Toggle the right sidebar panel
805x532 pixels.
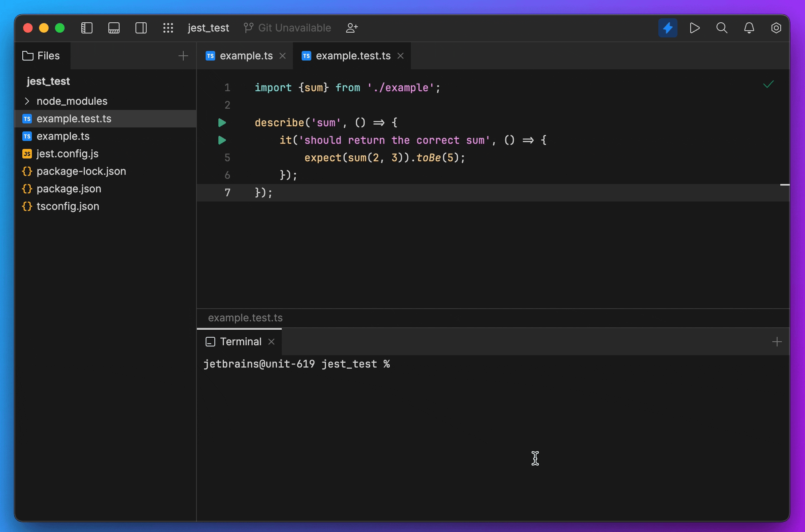[x=141, y=28]
